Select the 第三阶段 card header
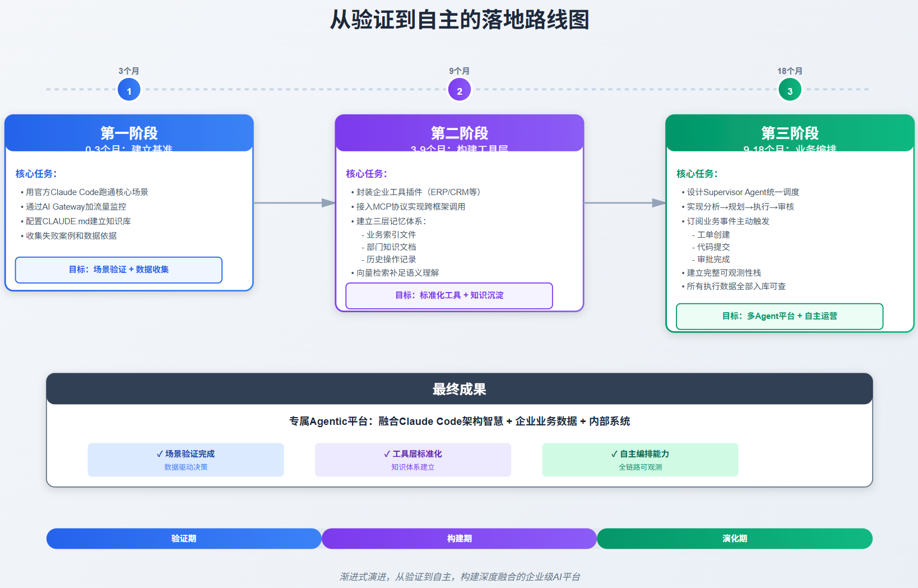This screenshot has height=588, width=918. click(x=789, y=133)
